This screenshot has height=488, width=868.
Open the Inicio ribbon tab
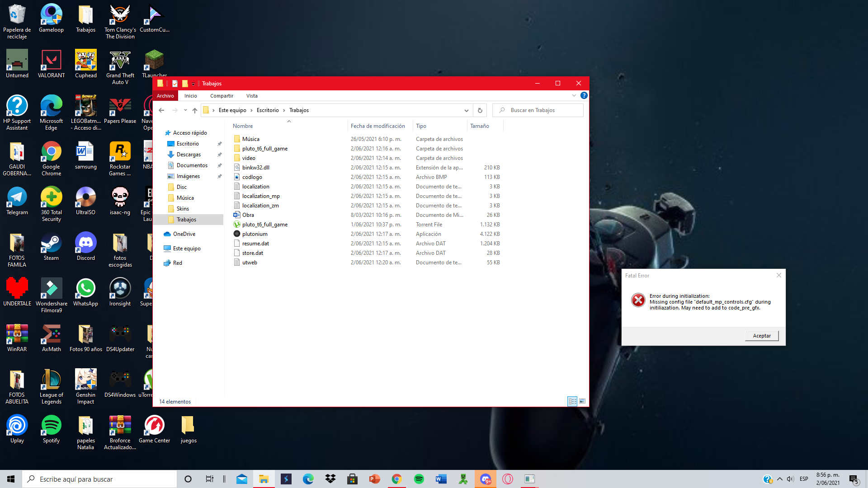tap(191, 96)
